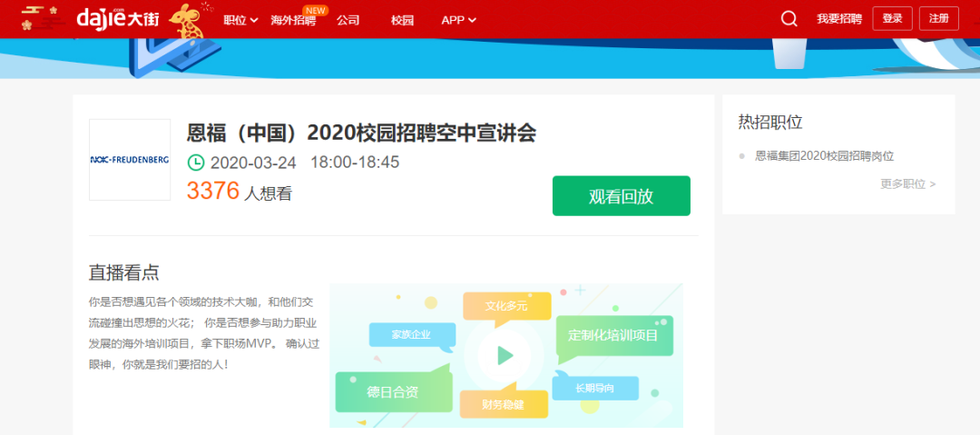Click the green clock icon by date
Viewport: 980px width, 435px height.
(x=196, y=163)
